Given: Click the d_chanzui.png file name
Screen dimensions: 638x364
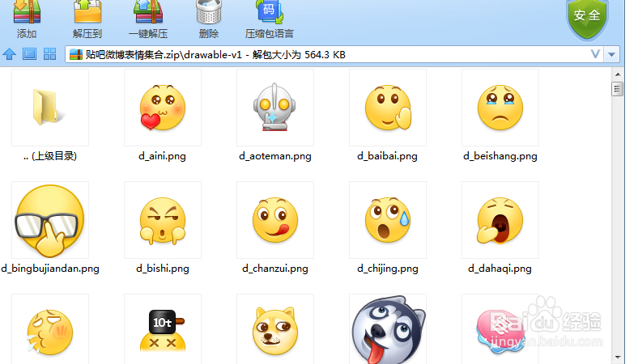Looking at the screenshot, I should (275, 269).
